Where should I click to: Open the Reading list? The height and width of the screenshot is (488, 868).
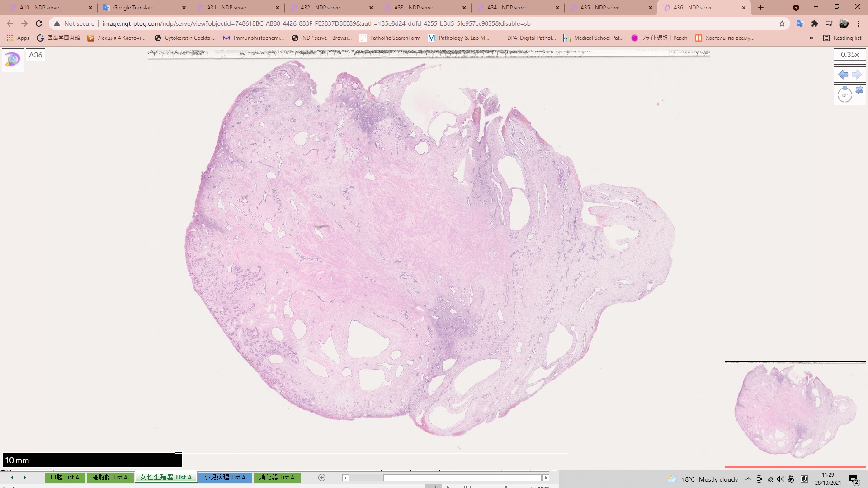(x=842, y=38)
